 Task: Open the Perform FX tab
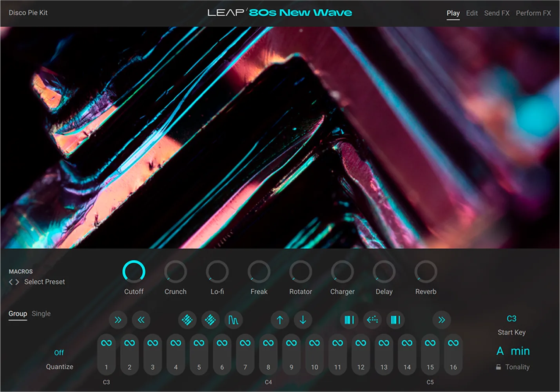533,13
